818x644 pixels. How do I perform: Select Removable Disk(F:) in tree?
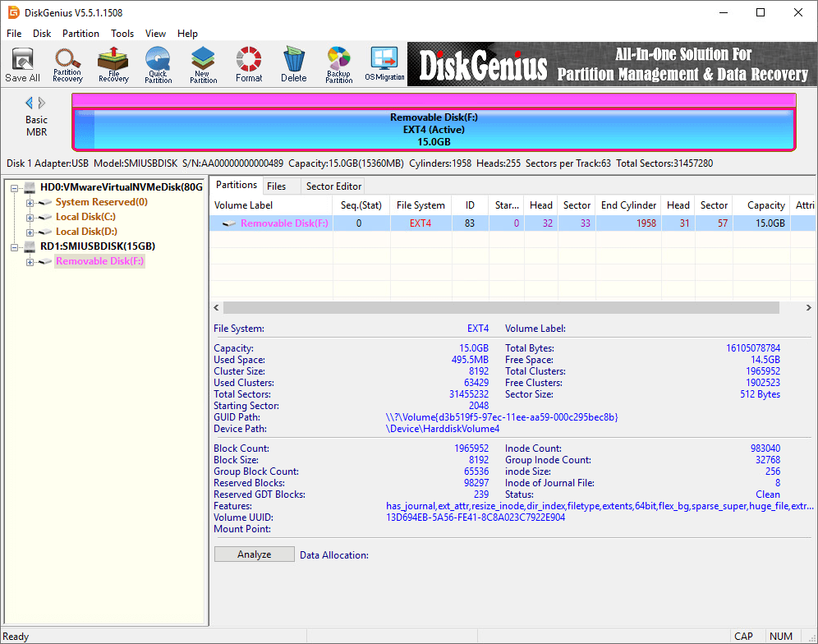tap(99, 261)
